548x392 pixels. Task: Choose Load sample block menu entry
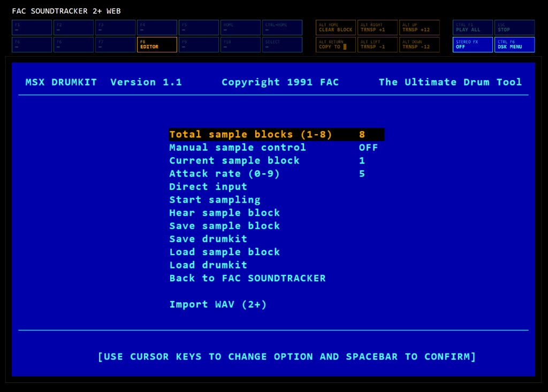click(225, 252)
